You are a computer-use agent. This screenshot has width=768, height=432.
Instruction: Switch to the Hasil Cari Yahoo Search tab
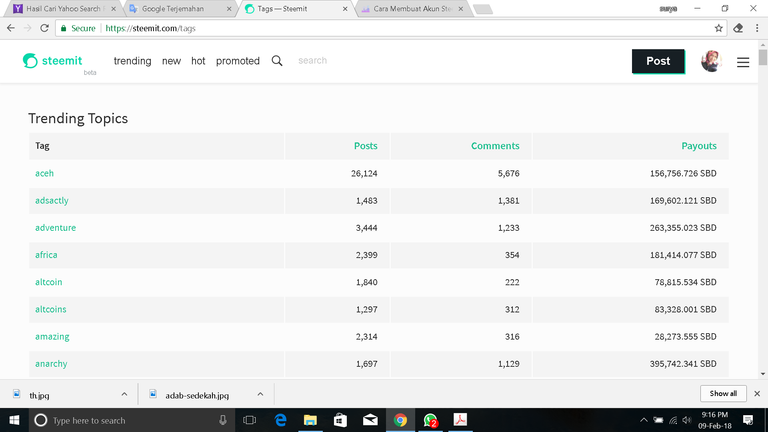pos(65,9)
